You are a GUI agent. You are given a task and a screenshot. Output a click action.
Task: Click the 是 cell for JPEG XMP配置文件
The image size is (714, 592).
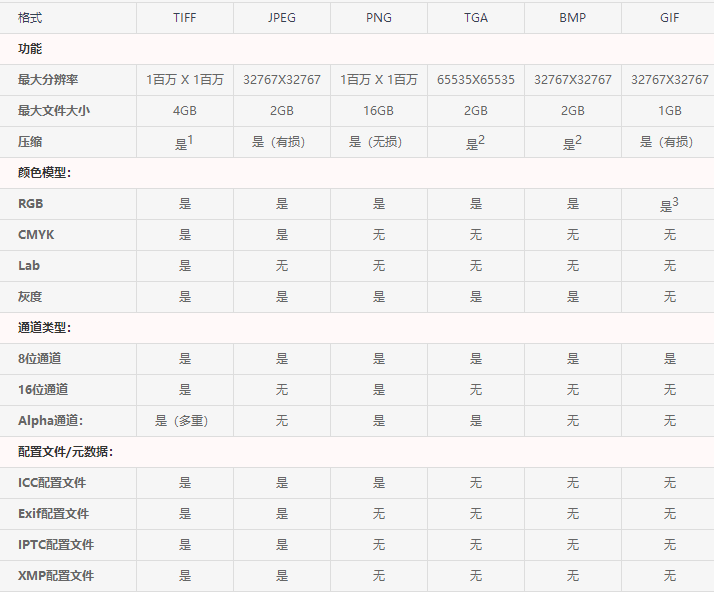281,575
